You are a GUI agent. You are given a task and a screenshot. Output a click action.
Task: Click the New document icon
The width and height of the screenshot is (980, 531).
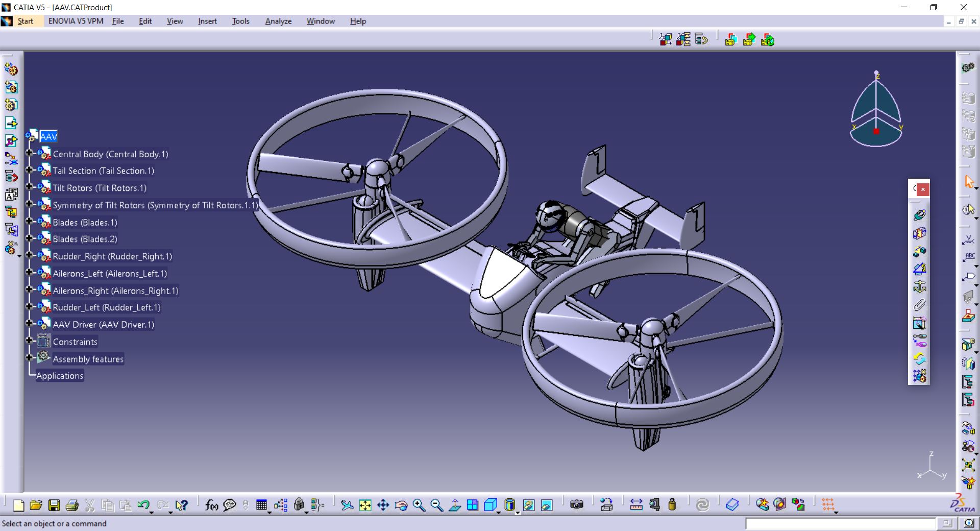[x=18, y=505]
